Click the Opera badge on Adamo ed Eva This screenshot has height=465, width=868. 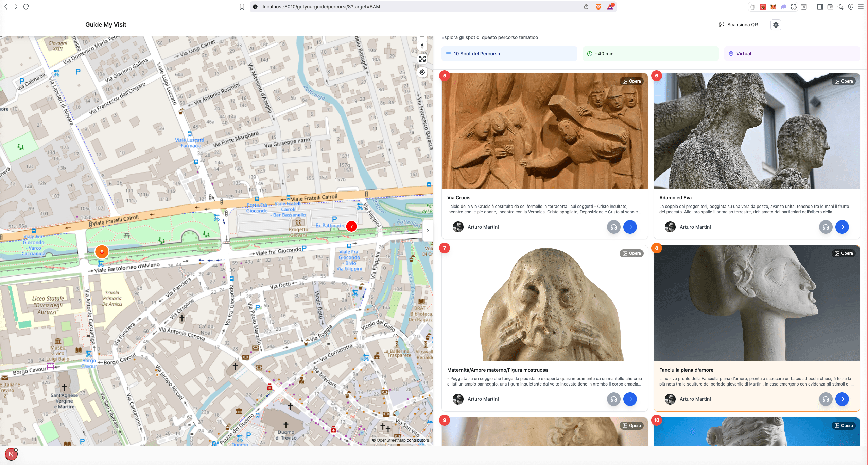click(843, 81)
